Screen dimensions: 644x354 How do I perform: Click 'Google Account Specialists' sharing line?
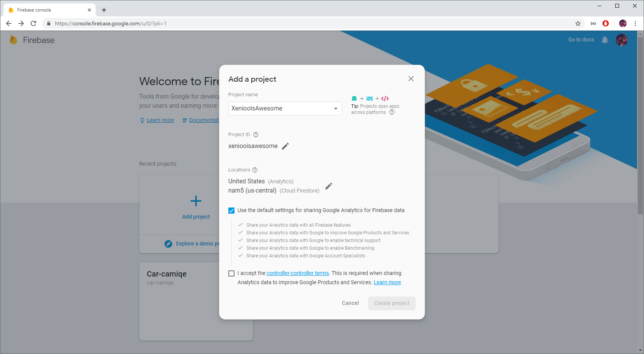[306, 256]
